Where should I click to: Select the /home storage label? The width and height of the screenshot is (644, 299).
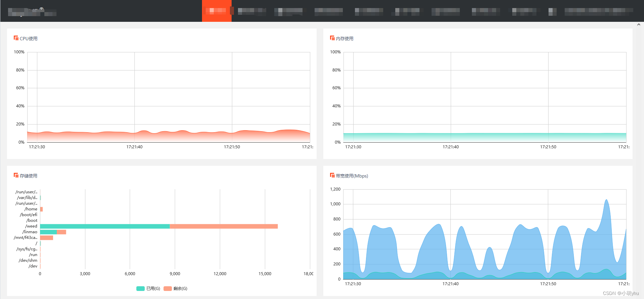[31, 209]
